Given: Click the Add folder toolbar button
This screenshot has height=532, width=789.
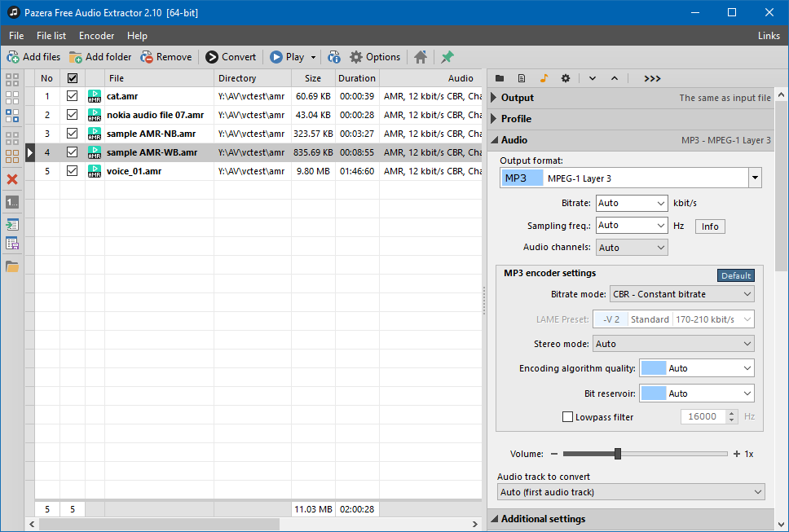Looking at the screenshot, I should click(x=100, y=57).
